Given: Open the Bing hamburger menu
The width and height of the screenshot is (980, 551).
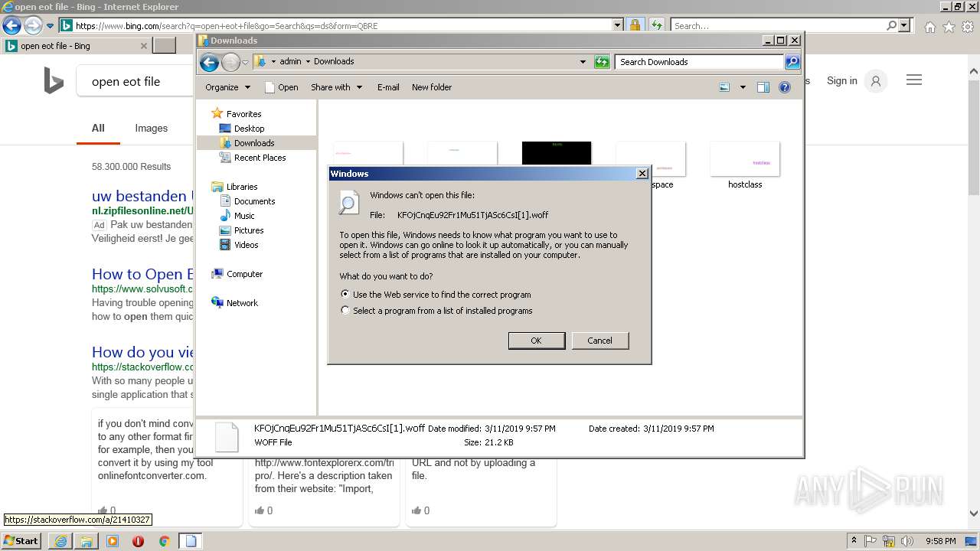Looking at the screenshot, I should pyautogui.click(x=914, y=80).
